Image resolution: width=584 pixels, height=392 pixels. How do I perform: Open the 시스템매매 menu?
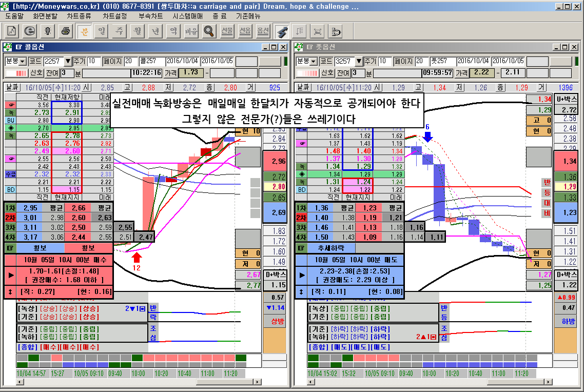pyautogui.click(x=188, y=16)
